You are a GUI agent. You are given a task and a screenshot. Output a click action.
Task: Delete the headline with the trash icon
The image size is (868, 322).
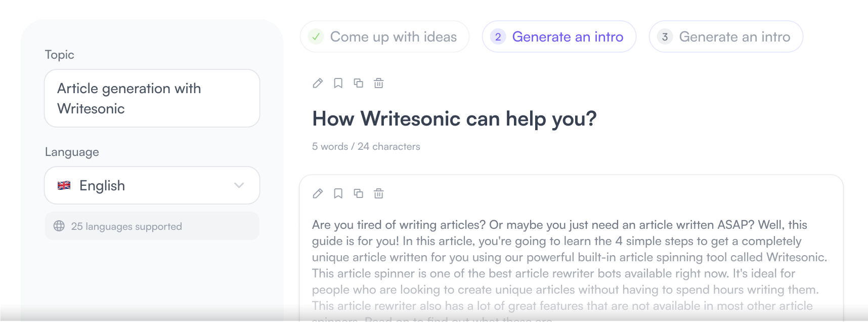378,83
